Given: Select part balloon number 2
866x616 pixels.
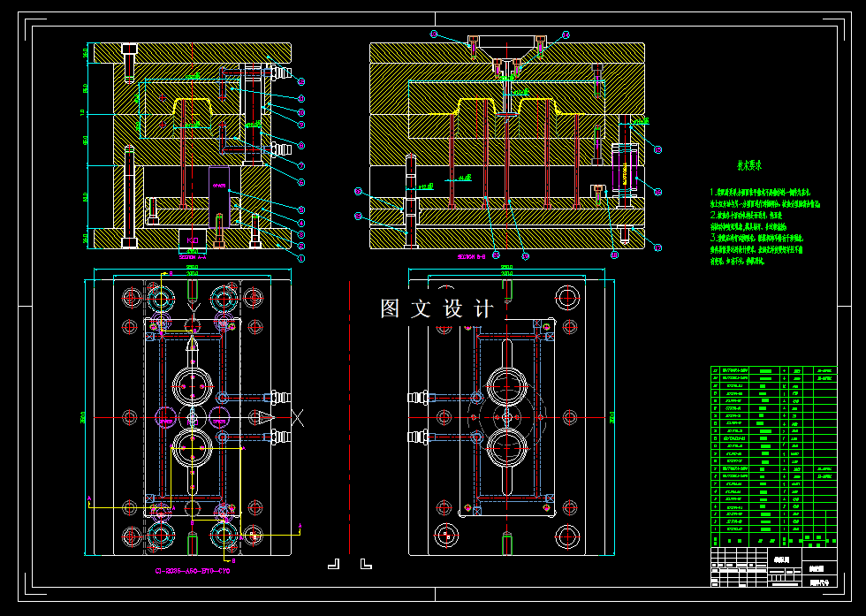Looking at the screenshot, I should [301, 247].
